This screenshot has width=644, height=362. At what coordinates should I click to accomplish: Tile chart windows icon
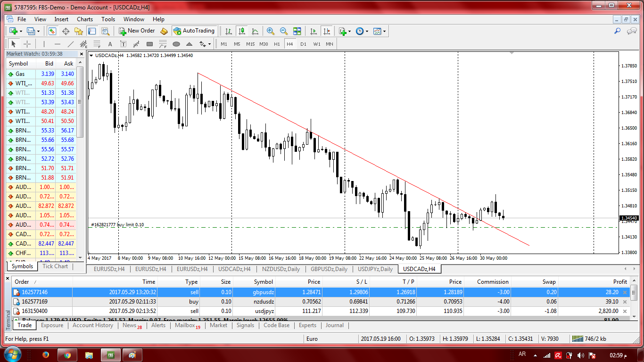pos(297,31)
